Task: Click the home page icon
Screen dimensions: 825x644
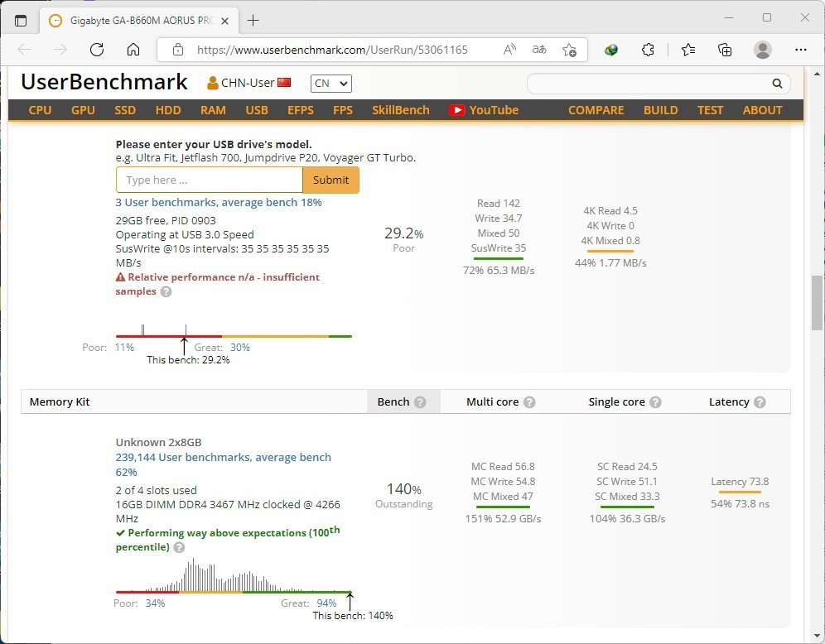Action: tap(133, 50)
